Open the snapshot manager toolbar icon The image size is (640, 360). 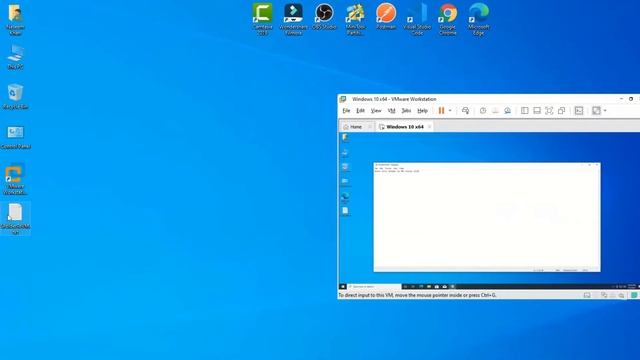tap(507, 111)
